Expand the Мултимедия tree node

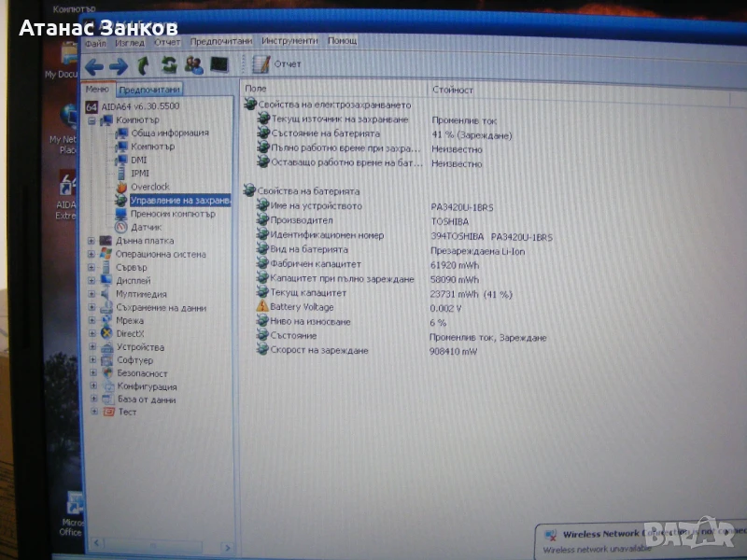point(92,294)
